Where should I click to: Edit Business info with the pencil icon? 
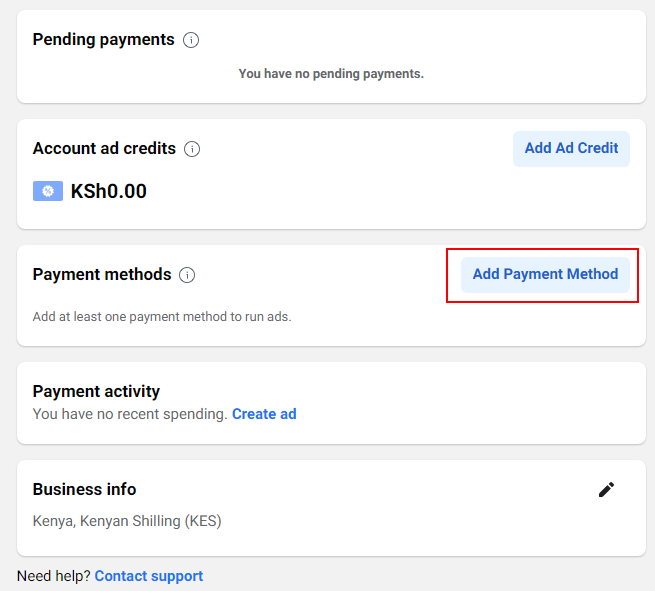point(606,489)
